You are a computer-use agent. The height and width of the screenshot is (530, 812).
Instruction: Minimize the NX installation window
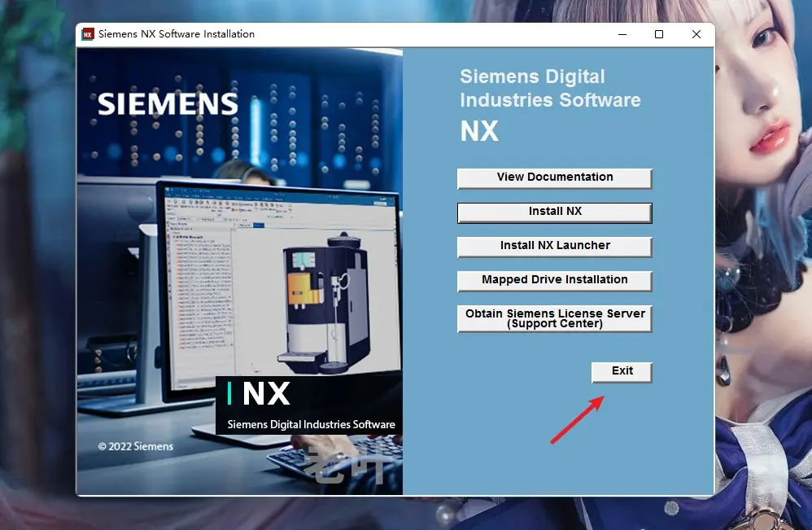622,34
